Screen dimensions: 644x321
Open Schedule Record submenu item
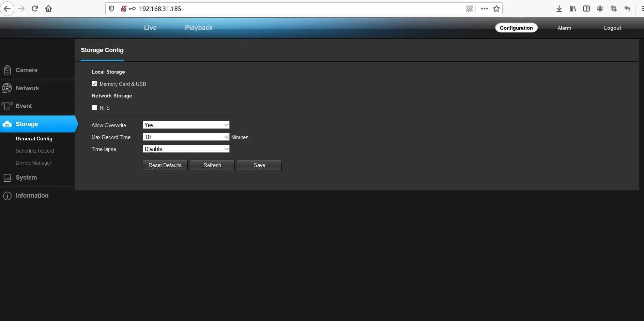(35, 151)
